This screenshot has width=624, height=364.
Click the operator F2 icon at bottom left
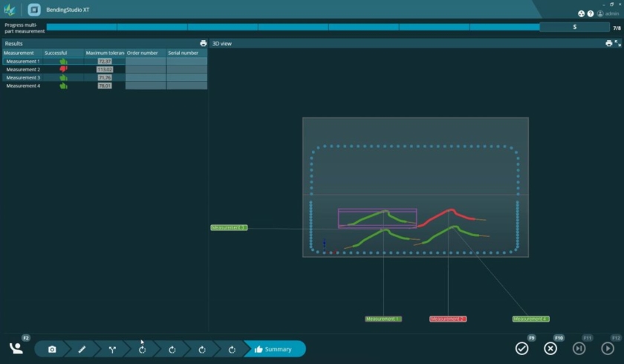tap(16, 348)
